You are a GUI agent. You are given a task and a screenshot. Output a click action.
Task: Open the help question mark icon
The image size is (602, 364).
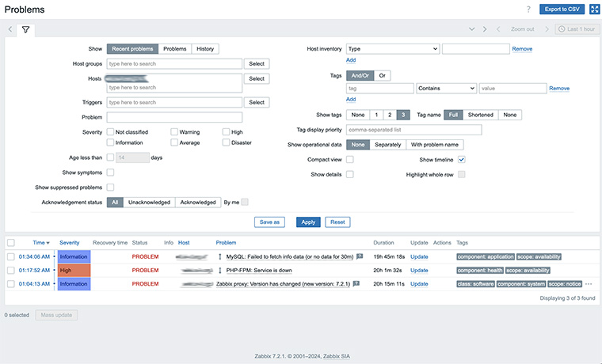point(528,9)
